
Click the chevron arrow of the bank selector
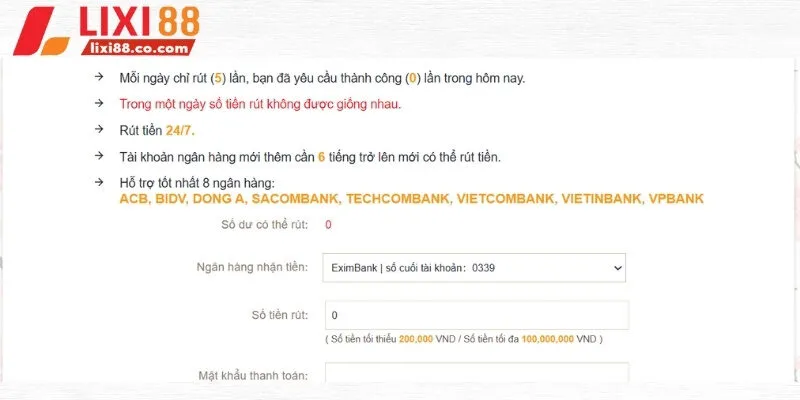(616, 268)
